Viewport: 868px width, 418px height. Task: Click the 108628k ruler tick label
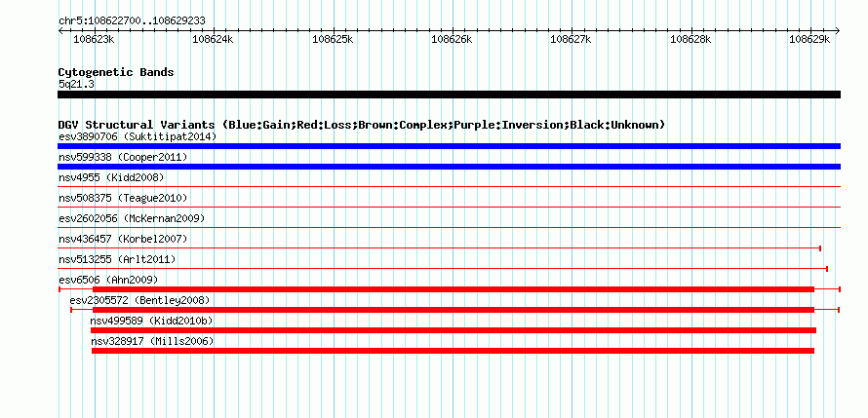pos(690,39)
